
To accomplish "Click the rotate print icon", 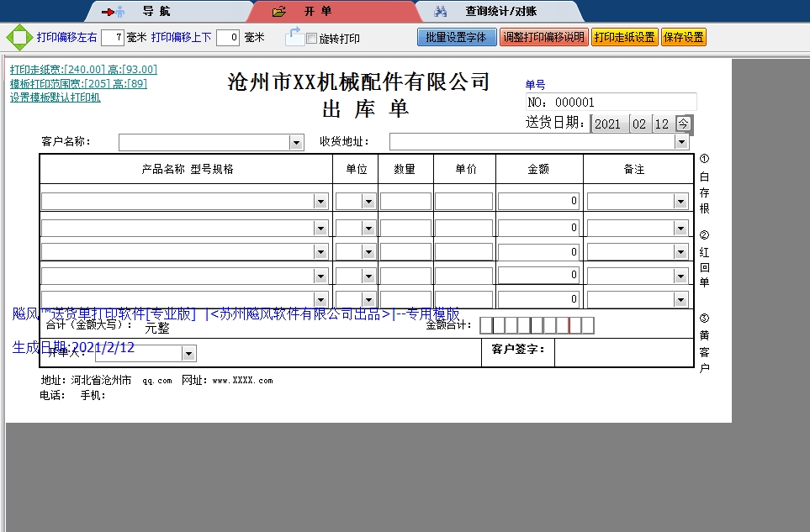I will coord(294,37).
